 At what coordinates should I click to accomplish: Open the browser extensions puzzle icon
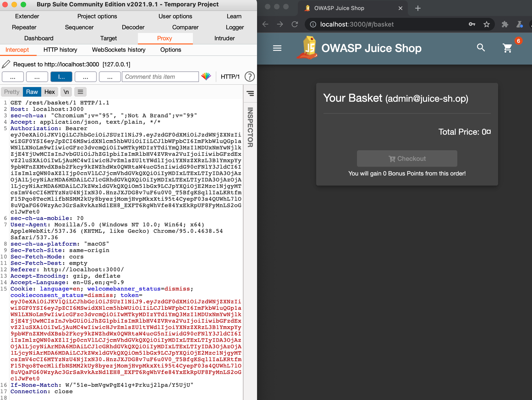point(505,24)
